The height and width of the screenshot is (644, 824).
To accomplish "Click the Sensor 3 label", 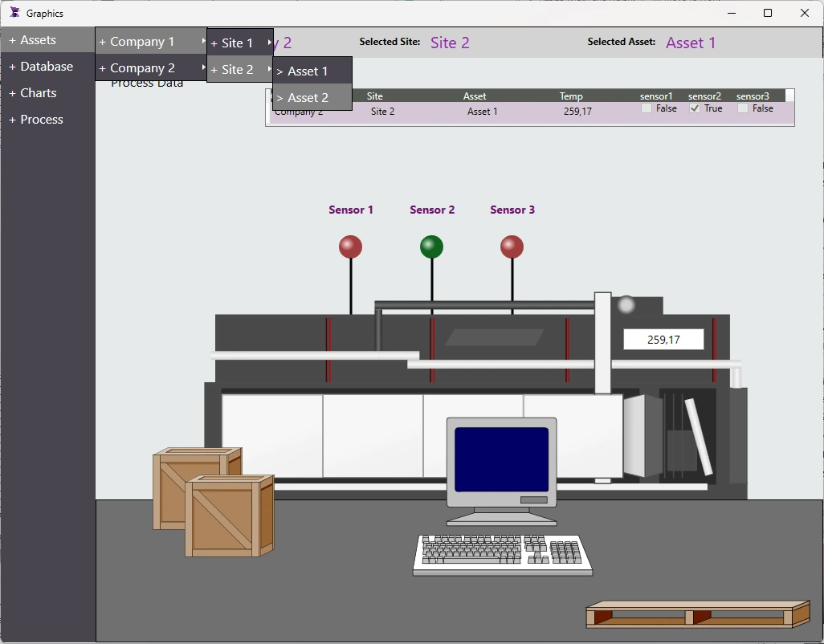I will [x=512, y=210].
